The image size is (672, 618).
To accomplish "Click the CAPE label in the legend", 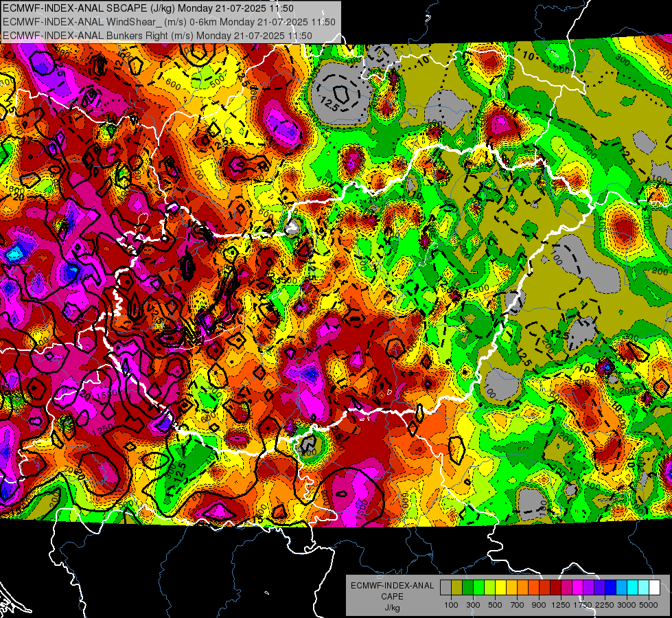I will click(392, 597).
